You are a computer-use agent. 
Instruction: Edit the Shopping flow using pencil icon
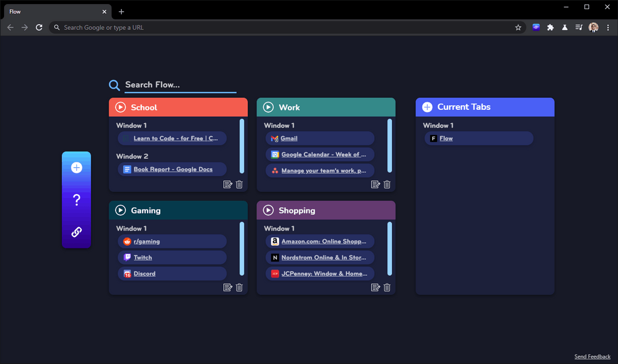[x=375, y=287]
